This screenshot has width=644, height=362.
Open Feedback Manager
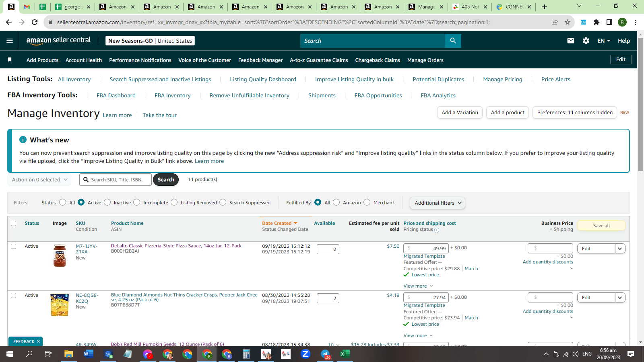[x=260, y=60]
